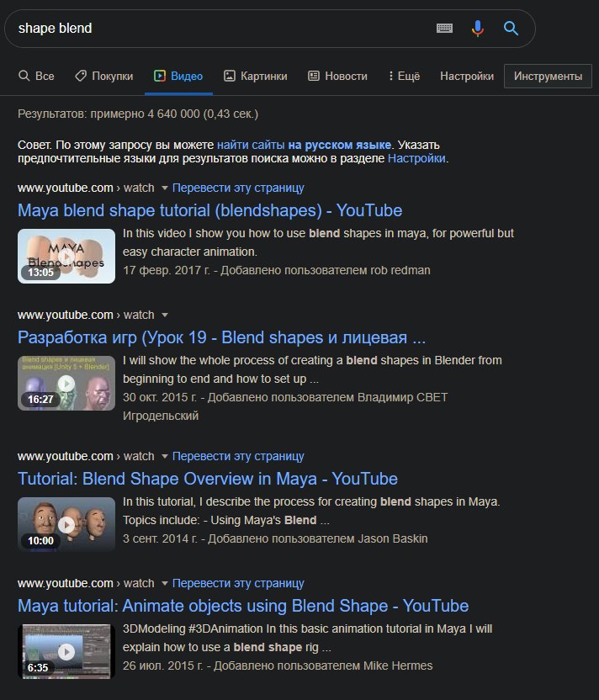Image resolution: width=599 pixels, height=700 pixels.
Task: Translate the Maya blend shape tutorial page
Action: [x=238, y=188]
